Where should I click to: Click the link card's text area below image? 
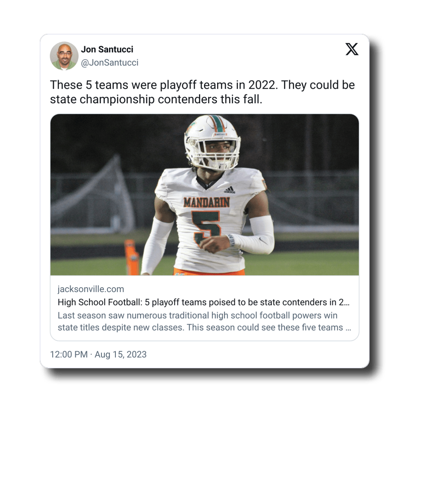point(204,308)
